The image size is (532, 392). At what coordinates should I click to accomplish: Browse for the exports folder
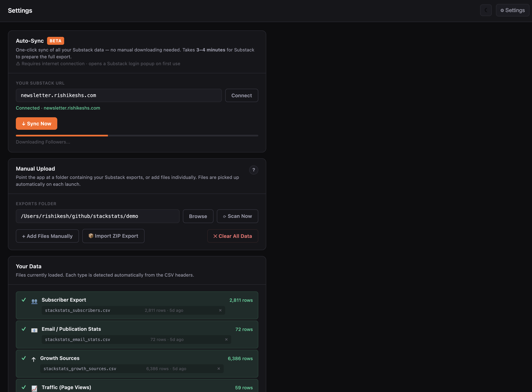(198, 216)
